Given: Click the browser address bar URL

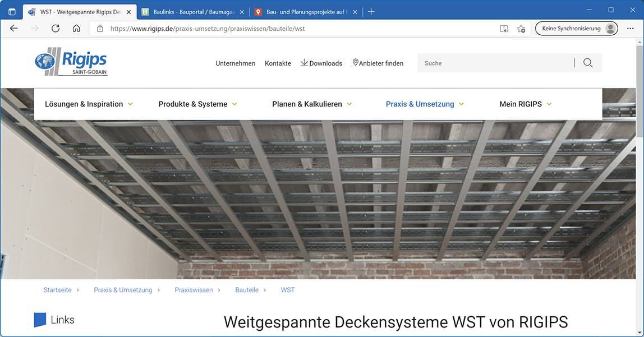Looking at the screenshot, I should point(208,29).
